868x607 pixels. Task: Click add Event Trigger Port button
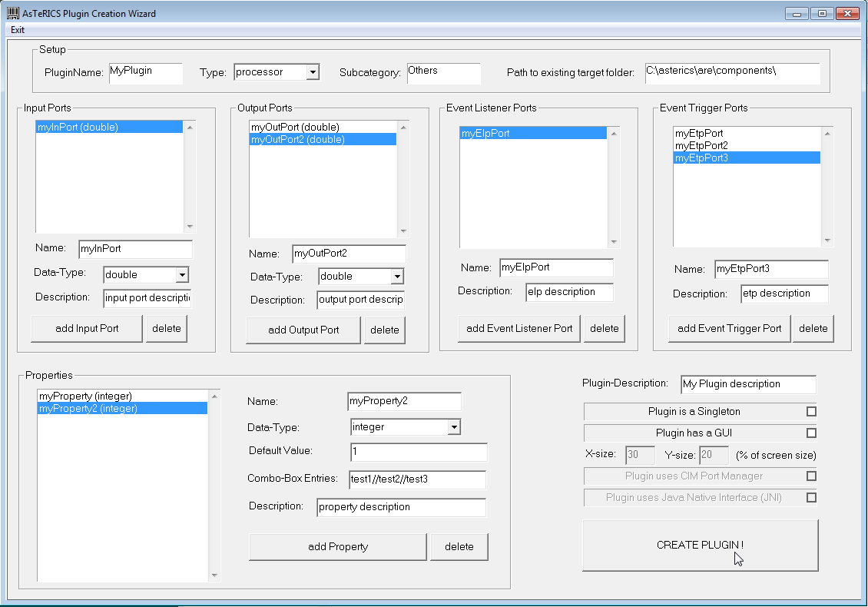click(x=729, y=328)
